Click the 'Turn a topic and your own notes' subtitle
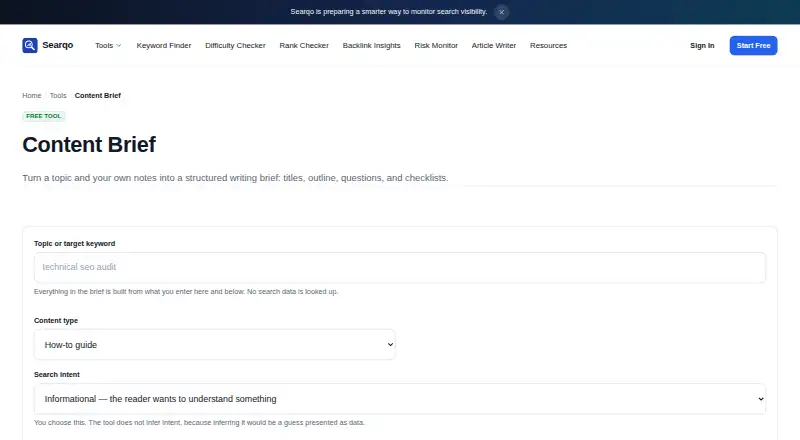The width and height of the screenshot is (800, 440). coord(235,178)
